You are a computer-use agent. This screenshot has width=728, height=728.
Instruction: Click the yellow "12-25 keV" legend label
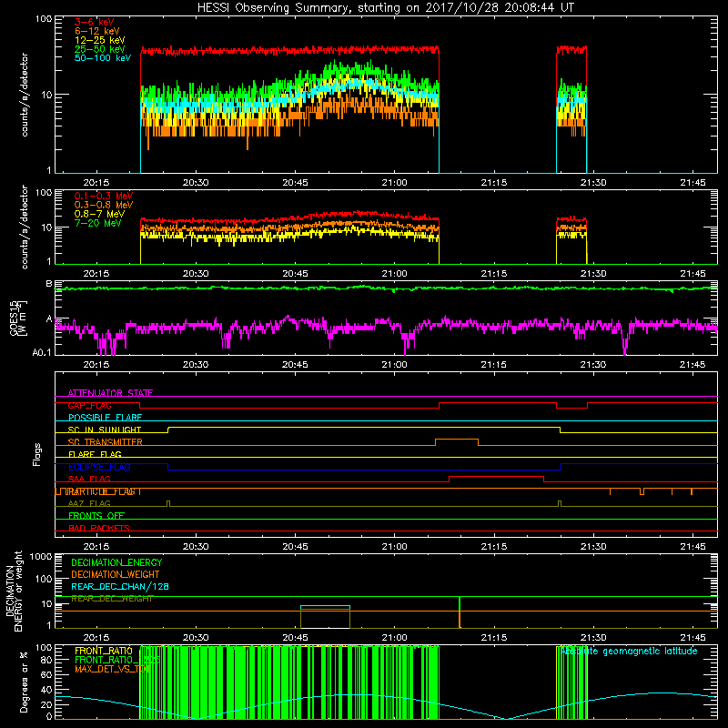click(100, 40)
